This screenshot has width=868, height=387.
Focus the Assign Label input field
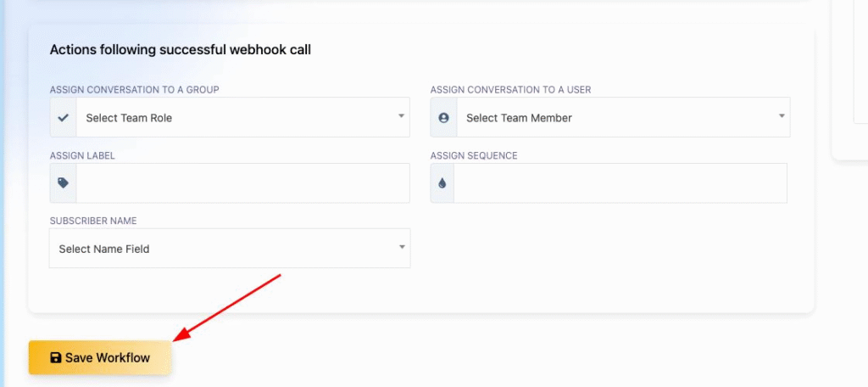click(x=243, y=183)
